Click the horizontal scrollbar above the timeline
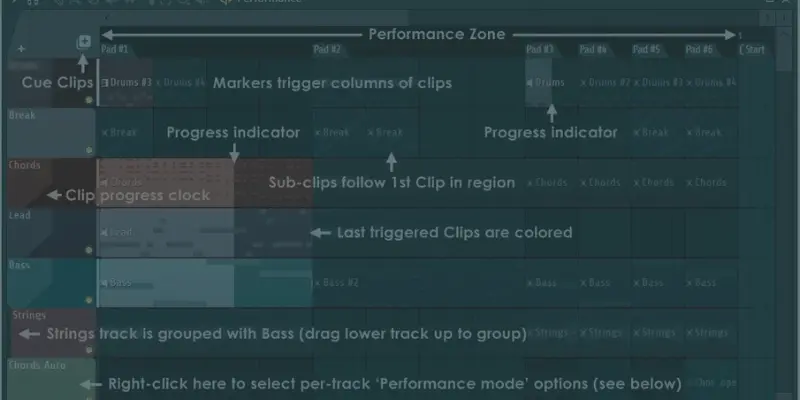The height and width of the screenshot is (400, 800). pos(255,18)
